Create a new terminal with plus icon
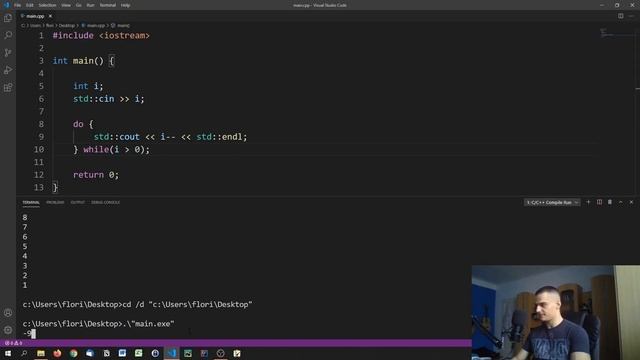Viewport: 640px width, 360px height. 588,202
